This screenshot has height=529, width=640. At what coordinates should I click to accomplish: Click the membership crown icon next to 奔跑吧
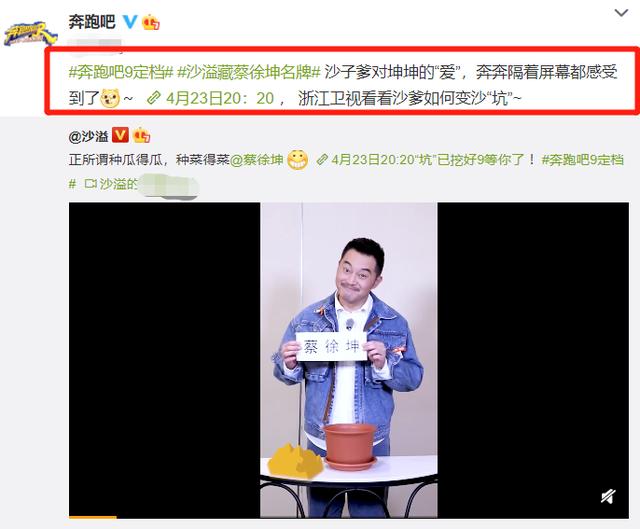click(151, 22)
